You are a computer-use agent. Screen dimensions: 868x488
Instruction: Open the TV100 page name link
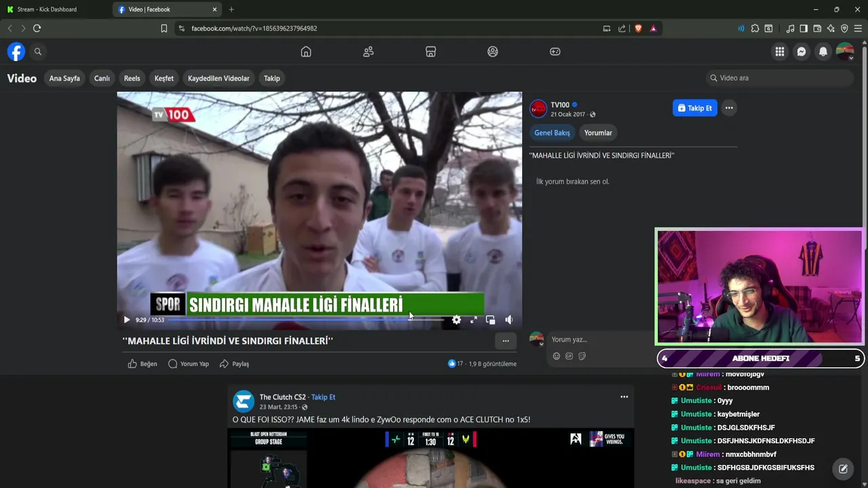pos(560,105)
